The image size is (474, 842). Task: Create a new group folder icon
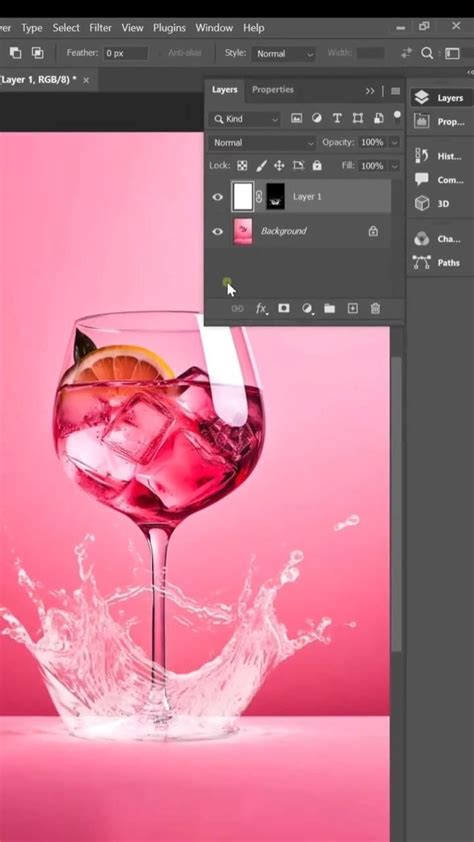point(329,308)
